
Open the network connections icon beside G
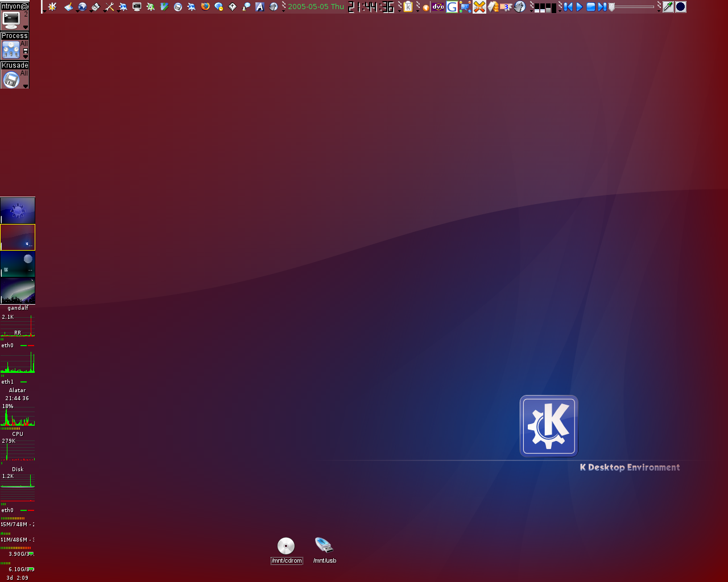point(465,7)
